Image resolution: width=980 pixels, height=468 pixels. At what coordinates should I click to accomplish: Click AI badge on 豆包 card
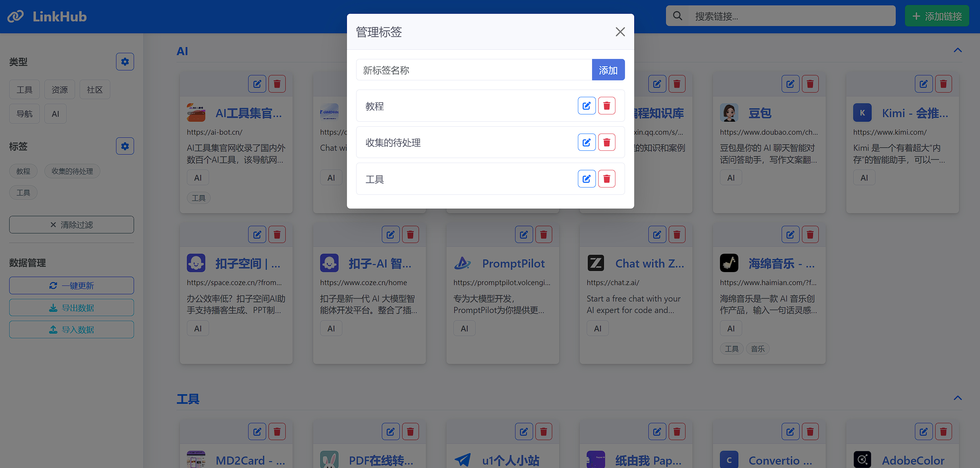click(x=731, y=178)
